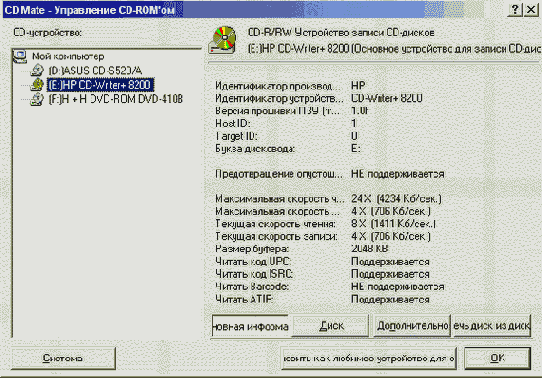The image size is (542, 378).
Task: Click the OK button
Action: pyautogui.click(x=497, y=358)
